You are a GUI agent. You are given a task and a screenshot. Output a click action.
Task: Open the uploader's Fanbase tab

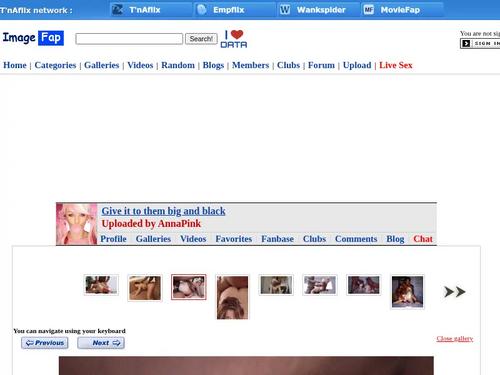(x=277, y=239)
